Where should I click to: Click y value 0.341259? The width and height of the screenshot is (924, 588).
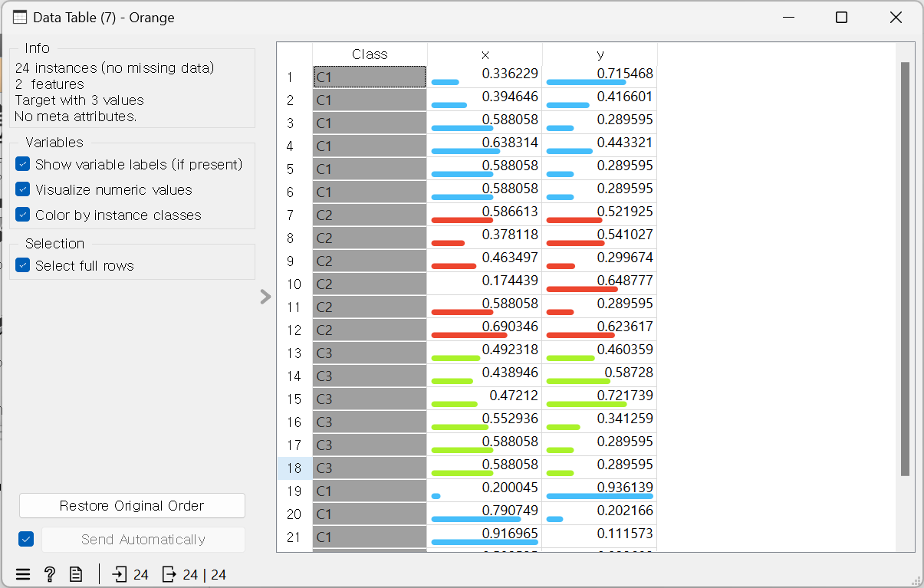pos(625,419)
